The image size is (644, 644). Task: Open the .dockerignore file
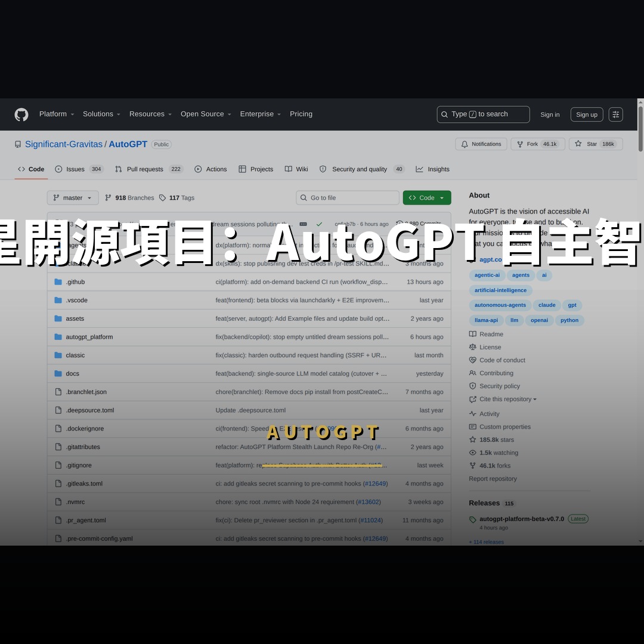(x=85, y=429)
